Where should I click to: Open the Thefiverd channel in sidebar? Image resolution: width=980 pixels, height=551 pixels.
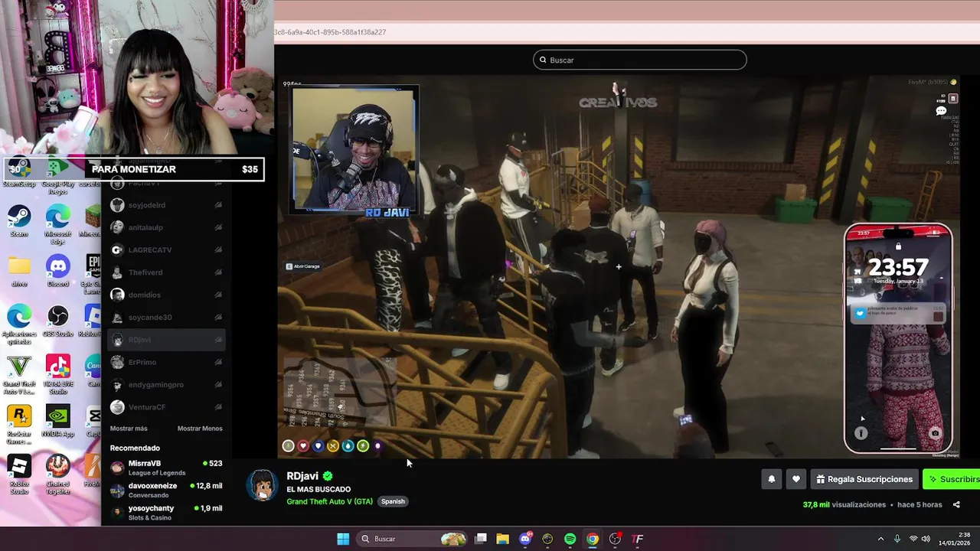coord(167,272)
